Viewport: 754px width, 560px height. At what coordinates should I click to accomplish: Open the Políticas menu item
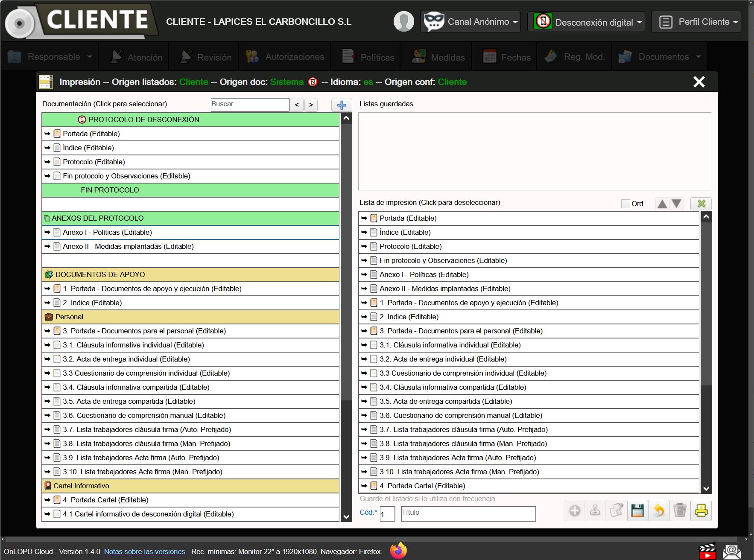tap(368, 57)
